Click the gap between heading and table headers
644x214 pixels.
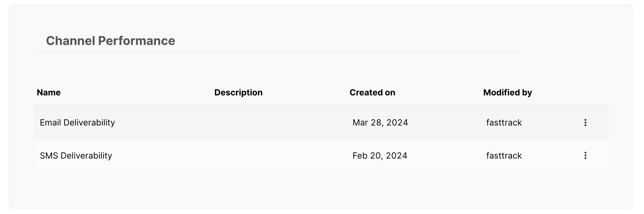(320, 69)
